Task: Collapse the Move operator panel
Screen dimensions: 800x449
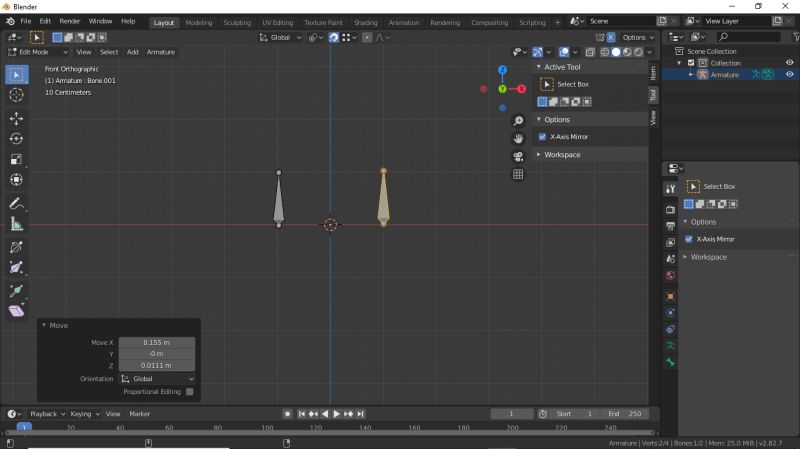Action: point(44,325)
